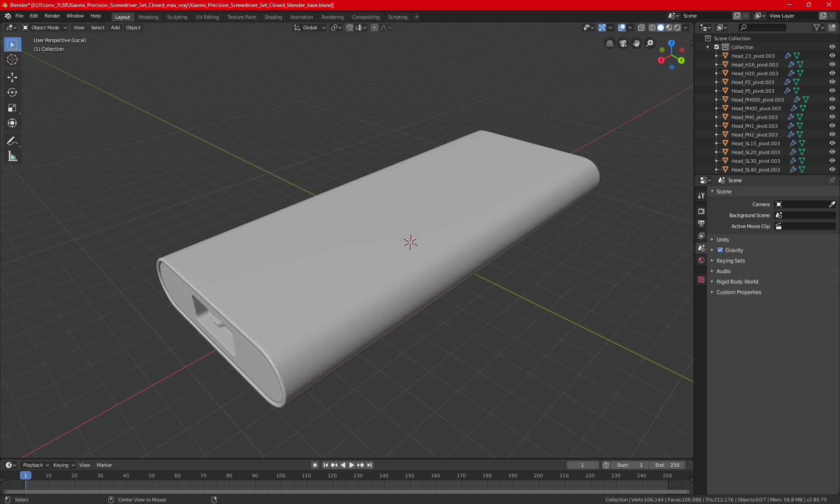Toggle viewport gizmos button
This screenshot has width=840, height=504.
[602, 28]
